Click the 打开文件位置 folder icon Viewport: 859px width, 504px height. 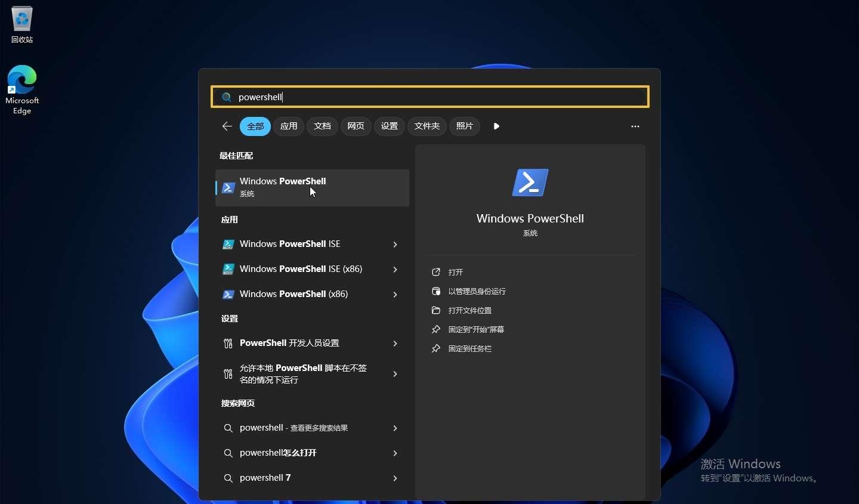[436, 310]
